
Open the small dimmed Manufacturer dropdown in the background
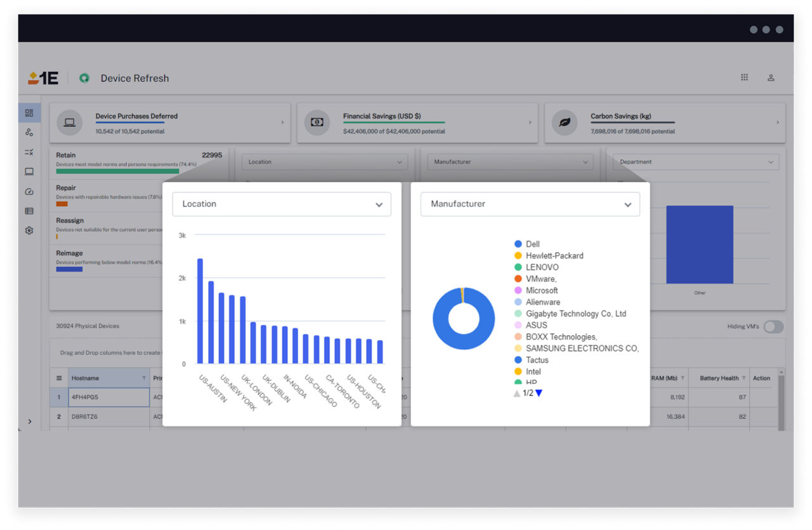click(x=511, y=162)
